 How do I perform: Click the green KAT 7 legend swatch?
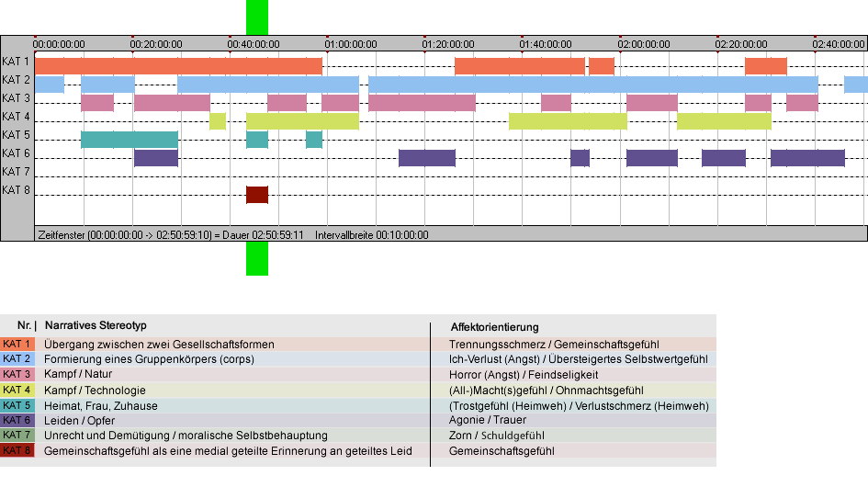pos(17,436)
